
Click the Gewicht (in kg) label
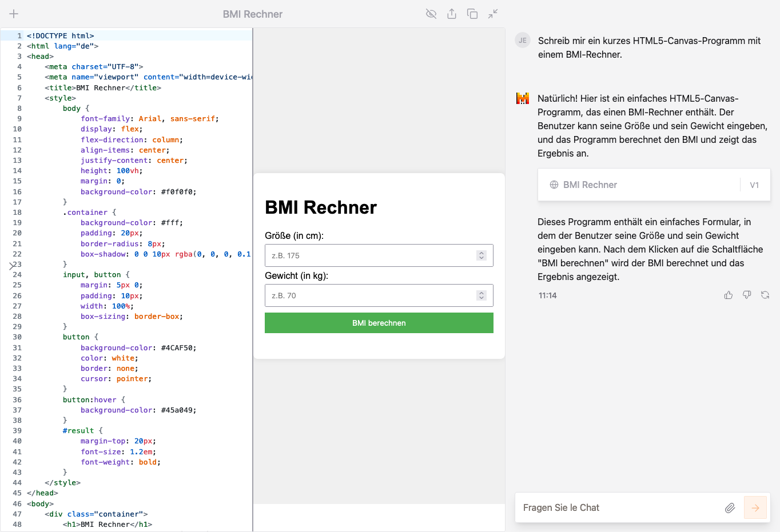(296, 275)
